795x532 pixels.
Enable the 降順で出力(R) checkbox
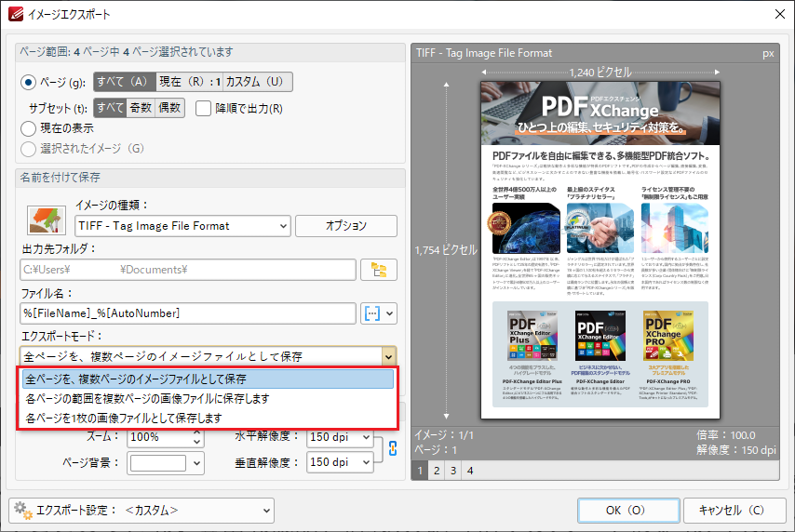(x=203, y=109)
